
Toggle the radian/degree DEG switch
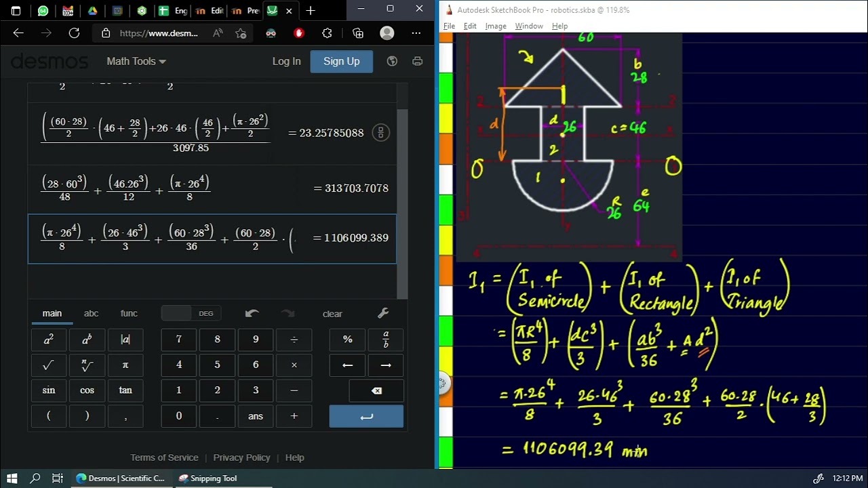pyautogui.click(x=190, y=313)
